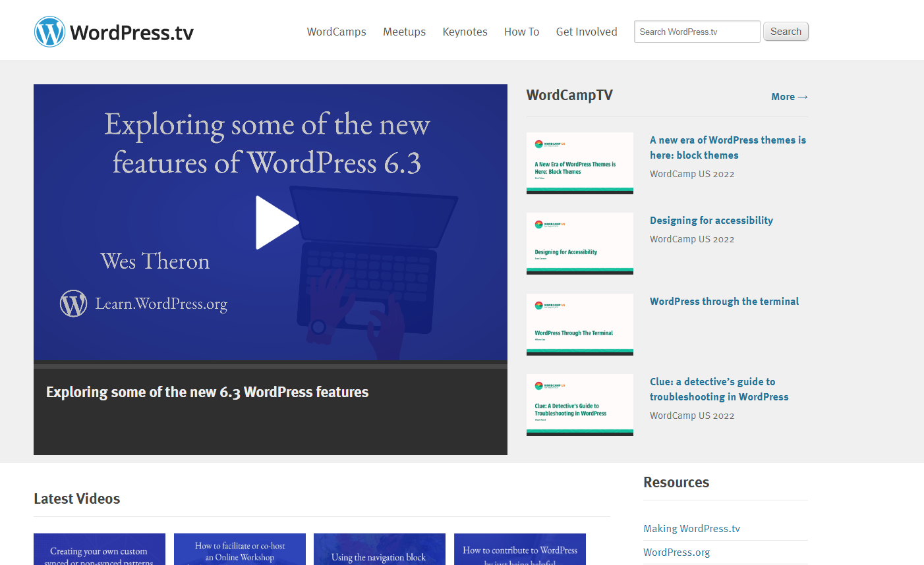Click the 'WordPress Through The Terminal' thumbnail
924x565 pixels.
click(579, 325)
